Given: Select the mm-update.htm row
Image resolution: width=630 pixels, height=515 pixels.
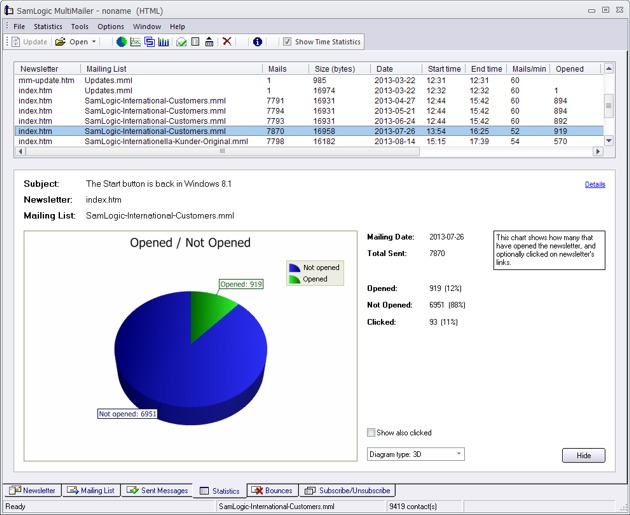Looking at the screenshot, I should tap(309, 80).
